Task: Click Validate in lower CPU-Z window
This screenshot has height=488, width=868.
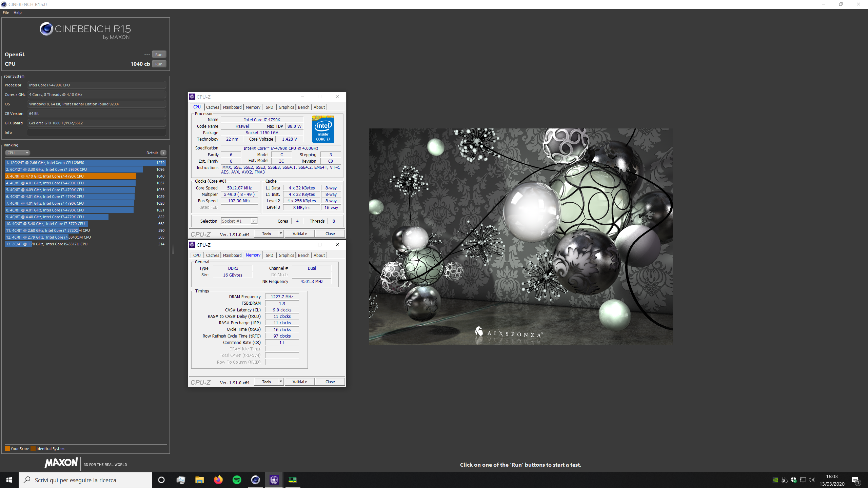Action: [x=300, y=382]
